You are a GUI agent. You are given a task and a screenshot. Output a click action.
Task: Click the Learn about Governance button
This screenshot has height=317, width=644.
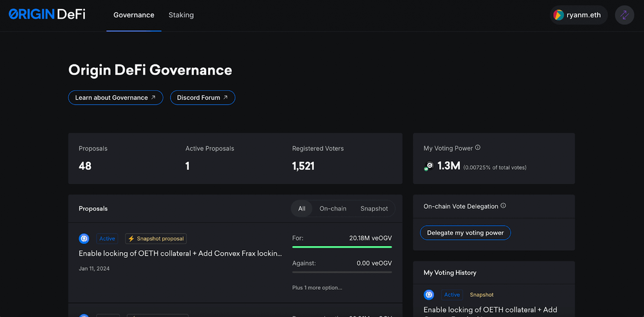point(115,97)
